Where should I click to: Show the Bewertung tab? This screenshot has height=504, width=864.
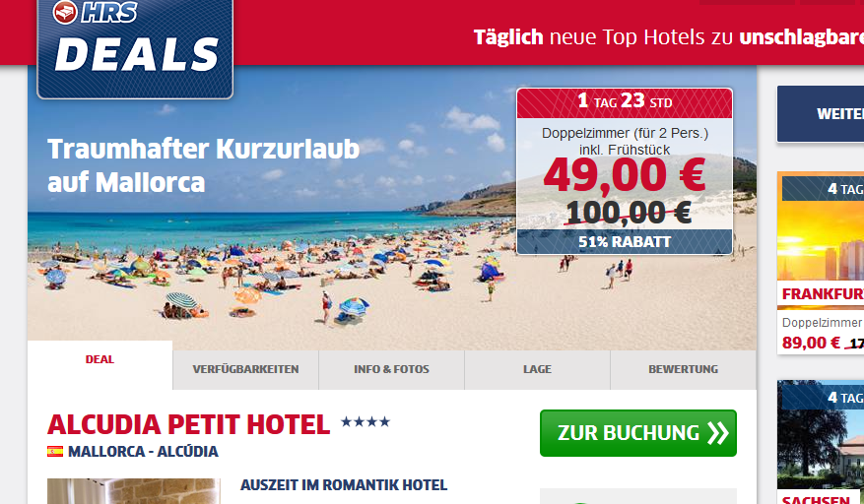(684, 369)
